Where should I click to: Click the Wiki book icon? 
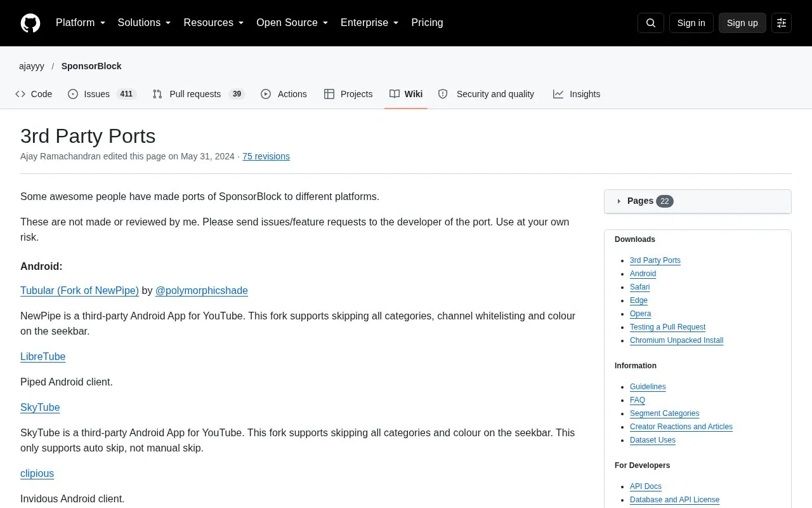click(x=395, y=94)
